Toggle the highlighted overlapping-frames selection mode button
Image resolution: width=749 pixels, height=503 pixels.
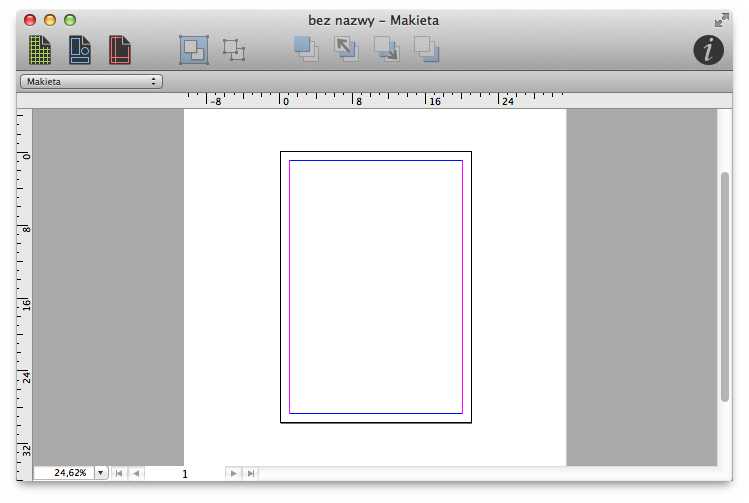pos(194,50)
